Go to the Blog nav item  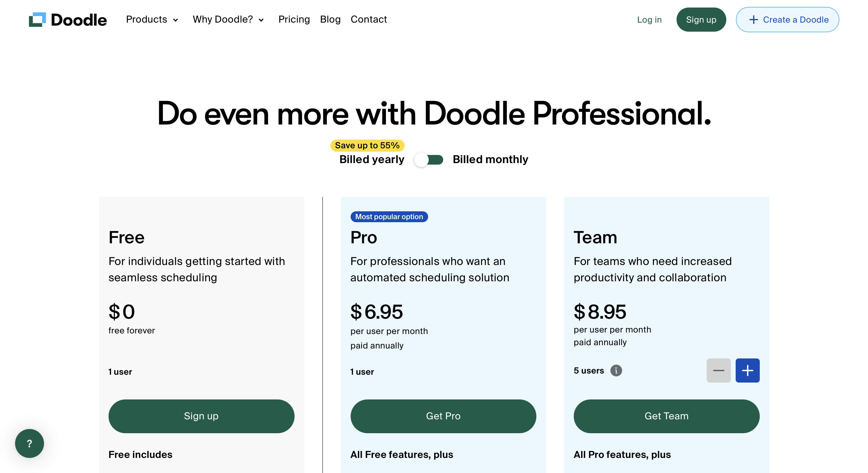(x=330, y=20)
